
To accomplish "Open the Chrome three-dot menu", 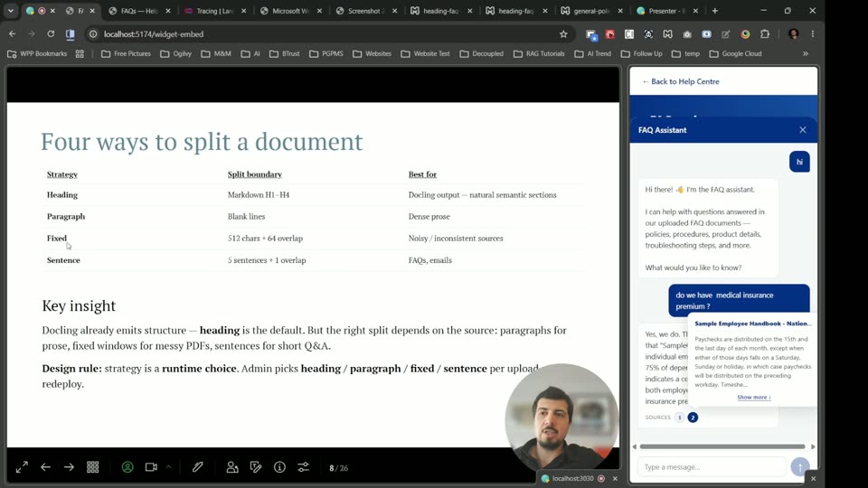I will [x=813, y=34].
